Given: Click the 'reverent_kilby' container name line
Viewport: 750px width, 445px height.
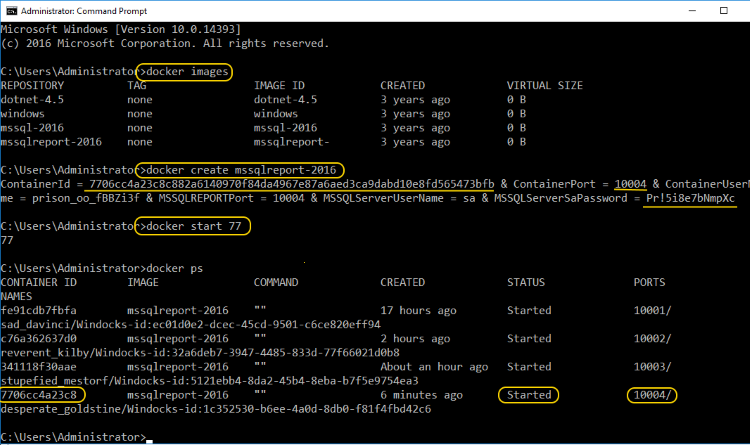Looking at the screenshot, I should pos(200,353).
